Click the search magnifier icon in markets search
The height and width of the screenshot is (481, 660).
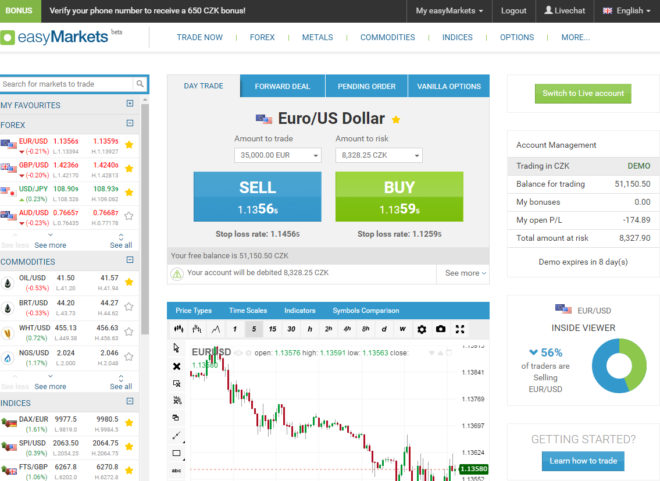[x=140, y=84]
